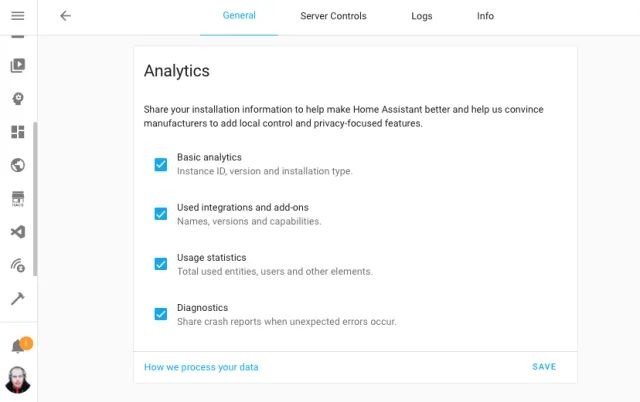This screenshot has width=640, height=402.
Task: Click the back arrow
Action: coord(66,16)
